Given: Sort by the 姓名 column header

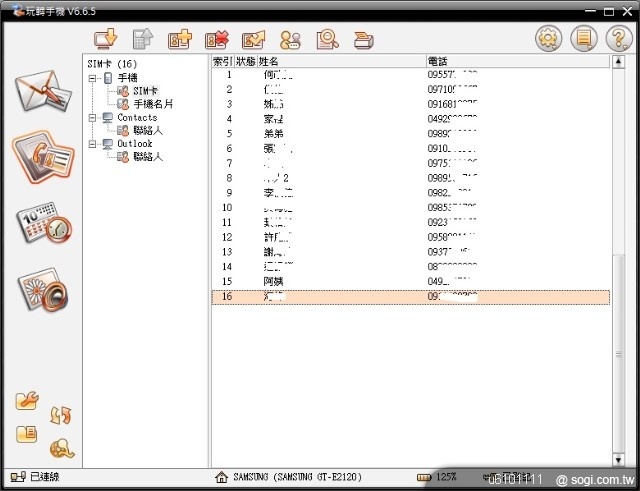Looking at the screenshot, I should pyautogui.click(x=342, y=62).
